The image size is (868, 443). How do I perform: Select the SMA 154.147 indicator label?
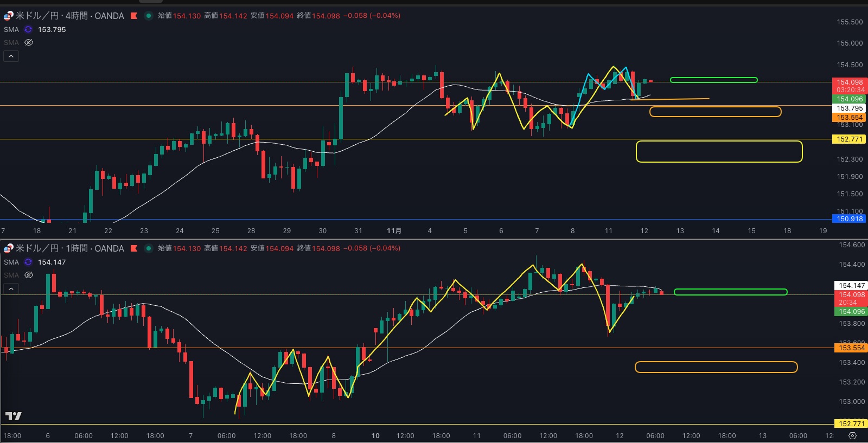pyautogui.click(x=11, y=262)
